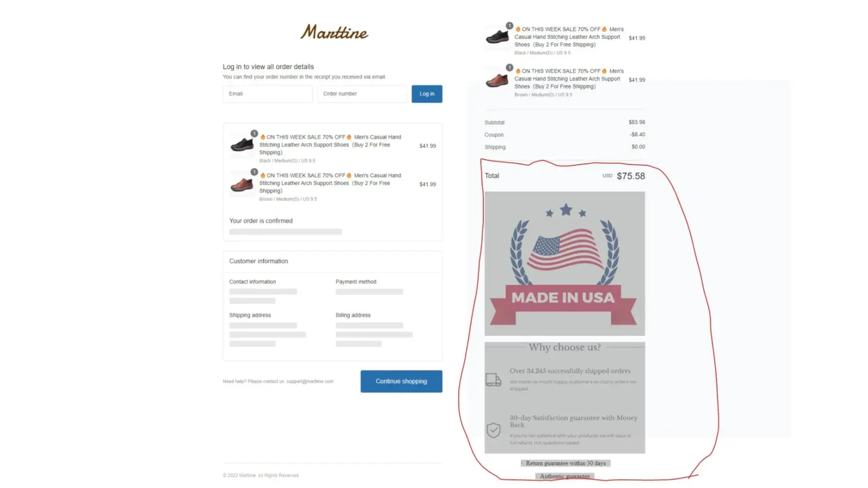Click the Email input field
The height and width of the screenshot is (488, 868).
(268, 94)
